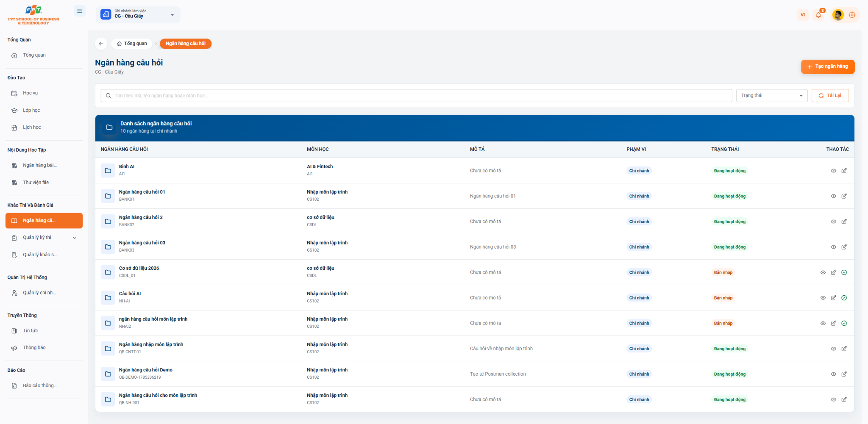Open Tin tức sidebar item
This screenshot has width=868, height=424.
[44, 331]
